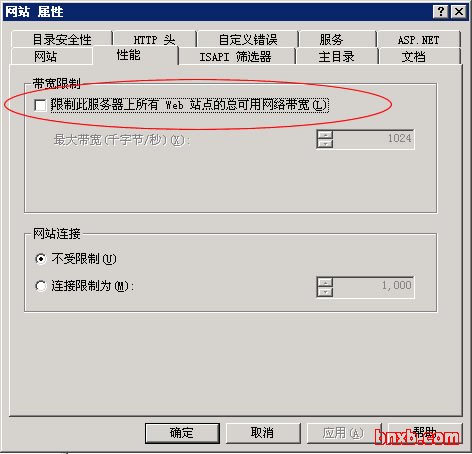Increase the connection limit spinner value
Viewport: 472px width, 454px height.
click(x=325, y=282)
